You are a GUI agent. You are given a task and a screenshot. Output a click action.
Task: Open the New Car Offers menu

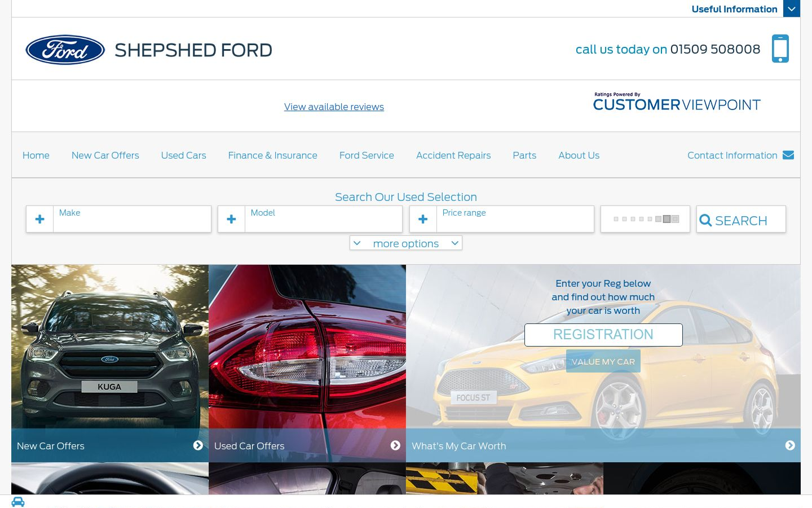click(105, 155)
